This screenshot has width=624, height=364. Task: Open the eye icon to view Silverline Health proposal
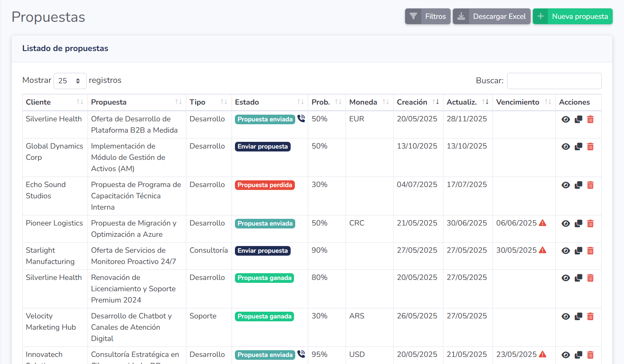[x=566, y=119]
